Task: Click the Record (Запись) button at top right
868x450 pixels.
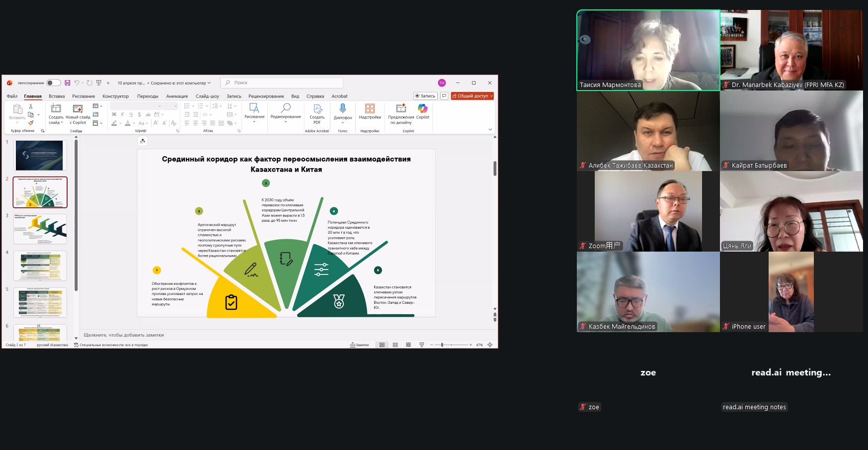Action: pos(425,96)
